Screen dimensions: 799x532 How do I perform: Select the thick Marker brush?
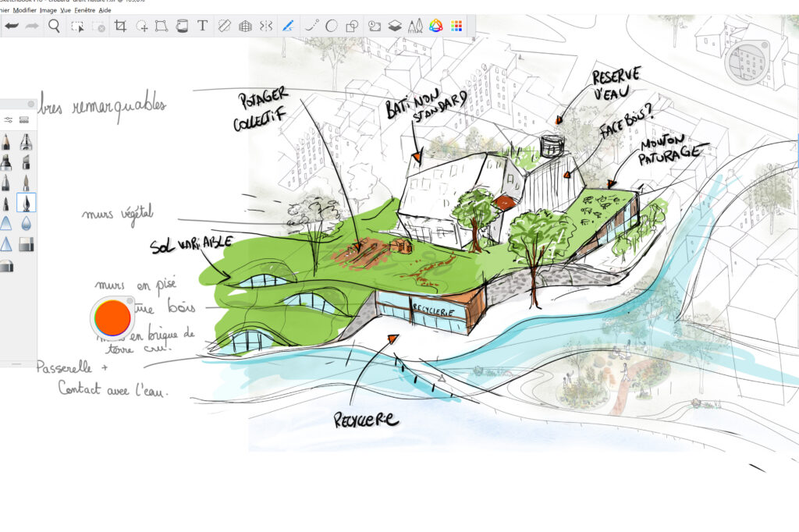[x=6, y=162]
